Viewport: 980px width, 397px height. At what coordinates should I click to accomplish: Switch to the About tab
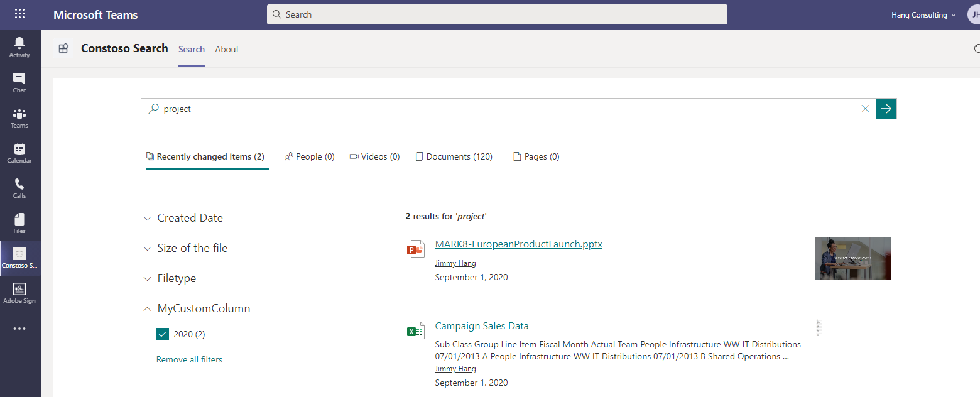coord(227,49)
